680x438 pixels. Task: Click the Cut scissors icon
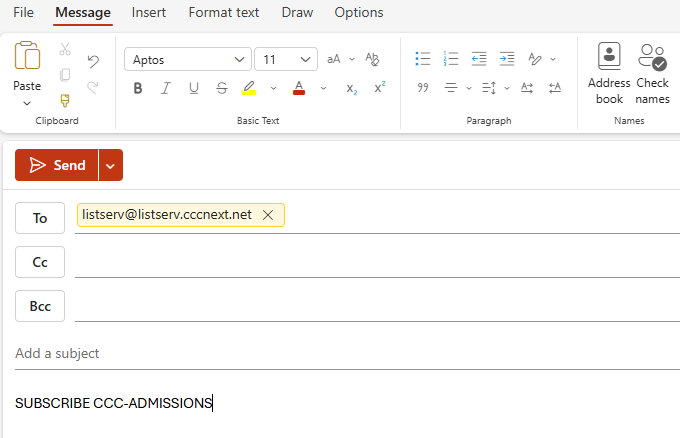[x=65, y=49]
